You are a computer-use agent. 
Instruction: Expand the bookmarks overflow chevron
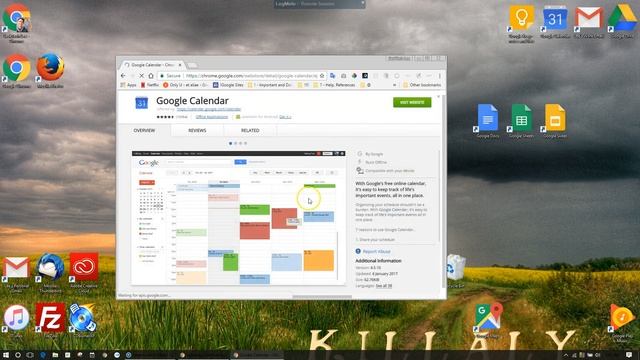pyautogui.click(x=394, y=85)
